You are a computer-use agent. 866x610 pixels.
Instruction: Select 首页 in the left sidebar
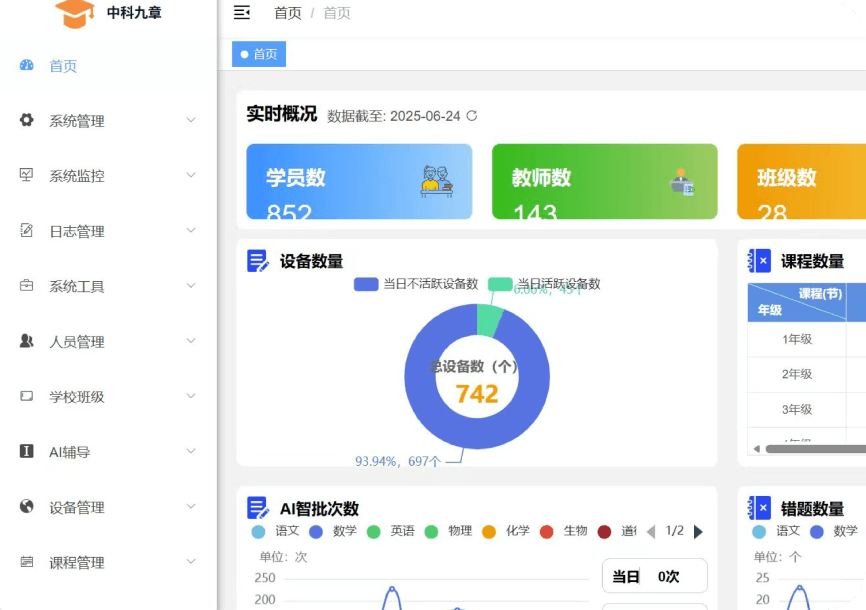[63, 66]
